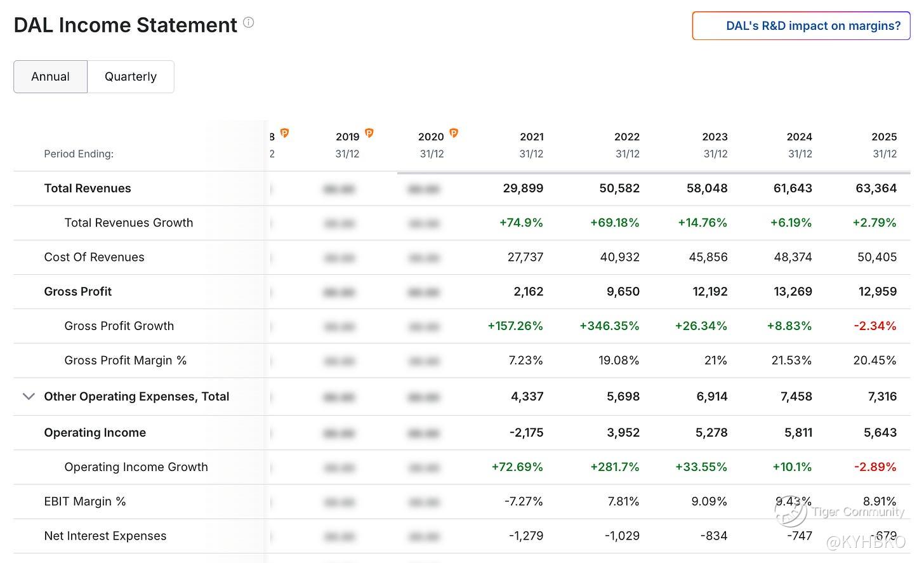The width and height of the screenshot is (924, 563).
Task: Click the Net Interest Expenses row label
Action: pyautogui.click(x=105, y=536)
